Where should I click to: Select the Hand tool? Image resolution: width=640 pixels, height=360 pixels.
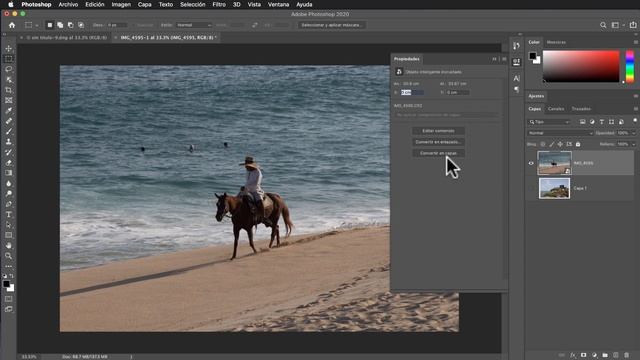(x=9, y=246)
